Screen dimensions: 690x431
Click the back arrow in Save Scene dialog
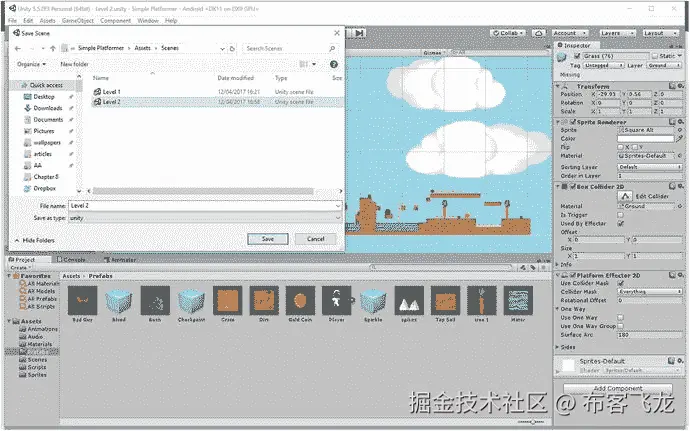[x=18, y=48]
